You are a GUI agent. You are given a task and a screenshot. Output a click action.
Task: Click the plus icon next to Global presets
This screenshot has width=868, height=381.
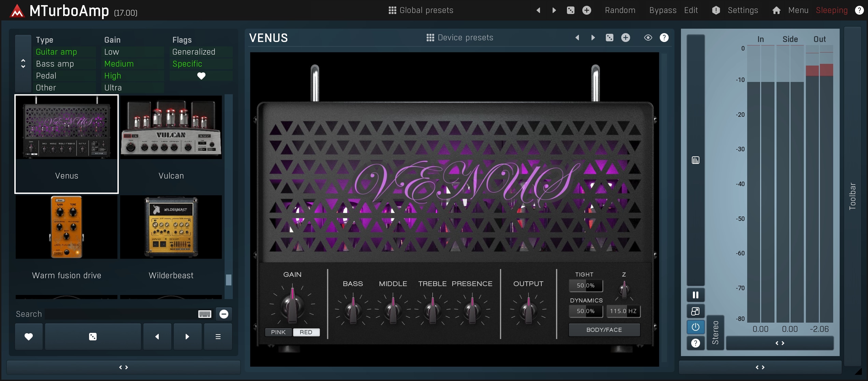click(586, 10)
